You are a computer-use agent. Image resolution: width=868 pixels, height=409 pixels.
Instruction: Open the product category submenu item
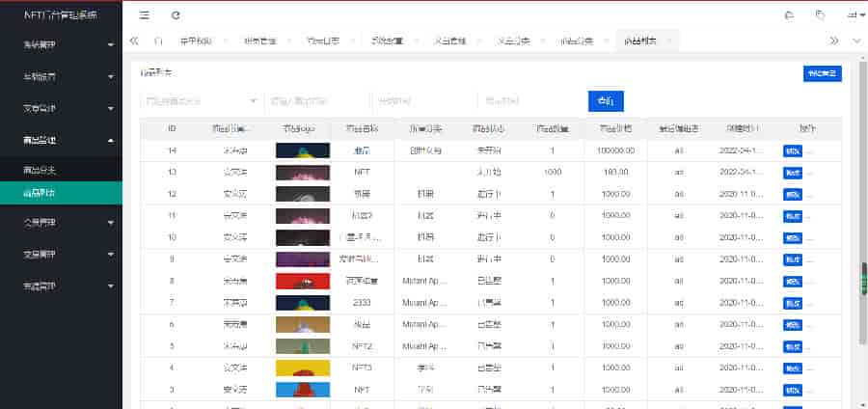(x=41, y=170)
